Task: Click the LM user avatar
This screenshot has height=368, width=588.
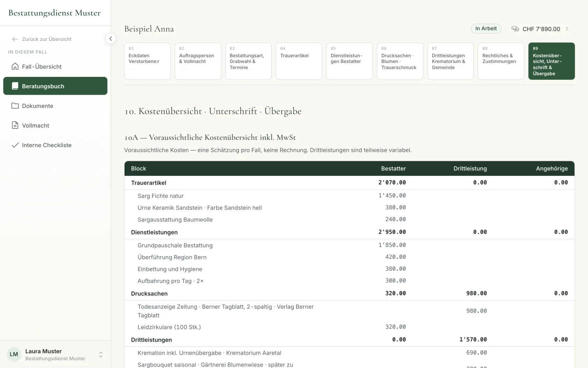Action: (x=14, y=354)
